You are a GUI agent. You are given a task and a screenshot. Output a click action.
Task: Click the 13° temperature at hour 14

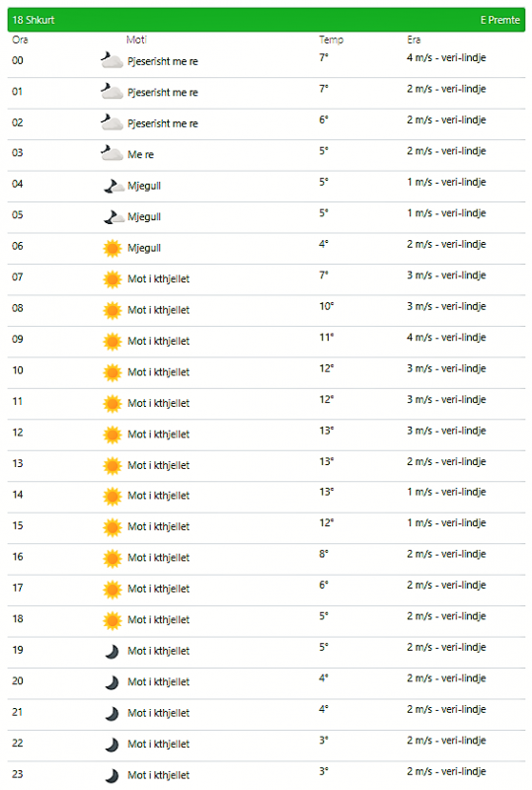327,492
